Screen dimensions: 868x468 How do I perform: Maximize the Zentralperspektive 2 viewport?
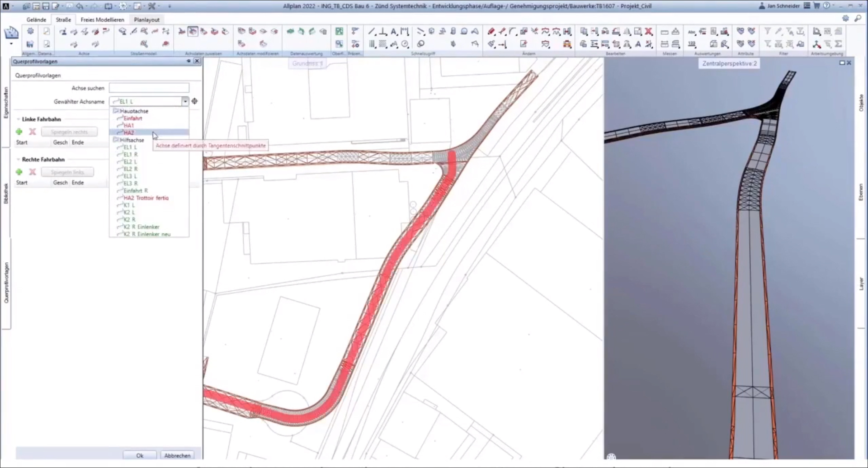tap(842, 63)
